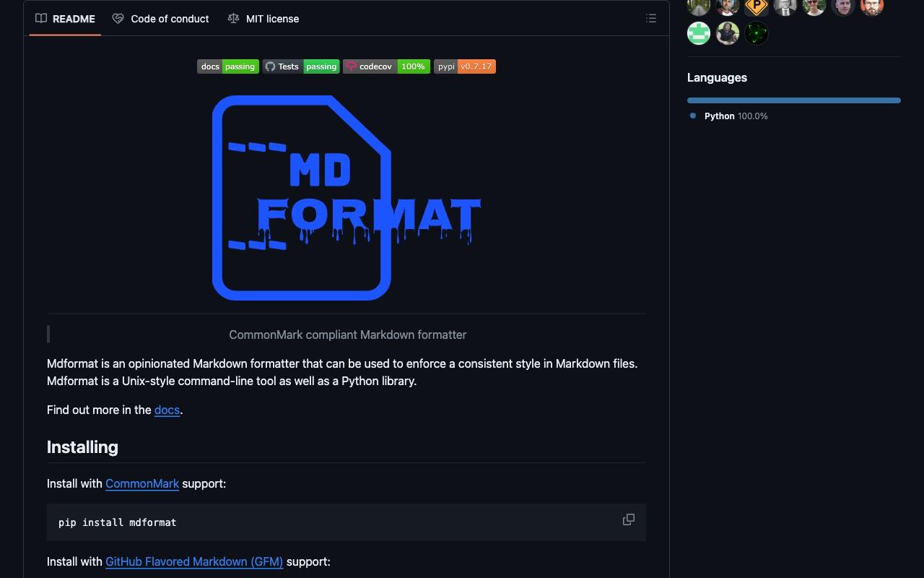Click the mdformat logo image

(346, 198)
